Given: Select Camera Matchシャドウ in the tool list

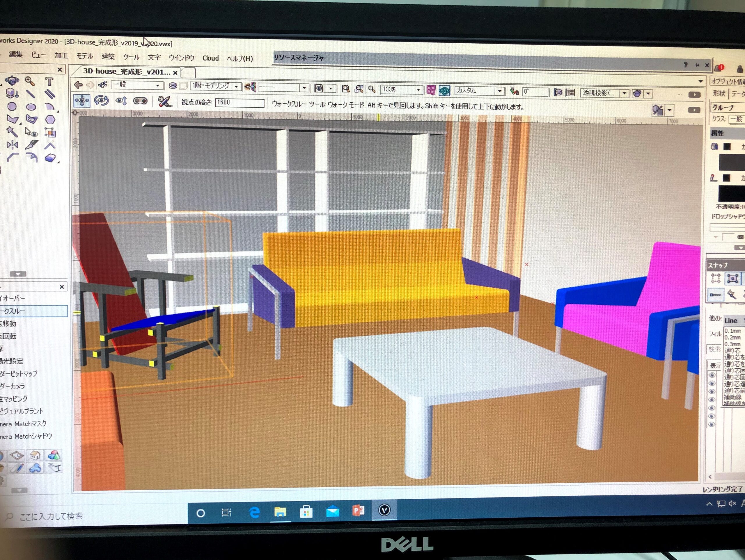Looking at the screenshot, I should [x=26, y=436].
